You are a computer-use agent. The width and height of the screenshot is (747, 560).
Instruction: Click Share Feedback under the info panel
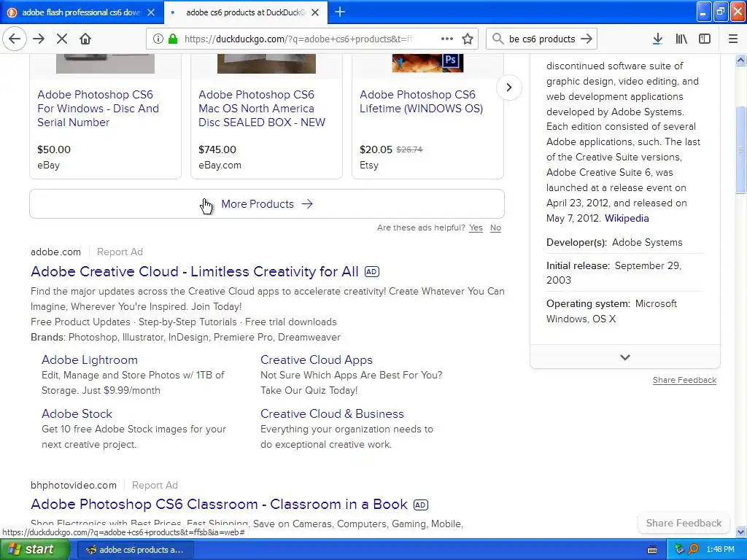click(684, 380)
